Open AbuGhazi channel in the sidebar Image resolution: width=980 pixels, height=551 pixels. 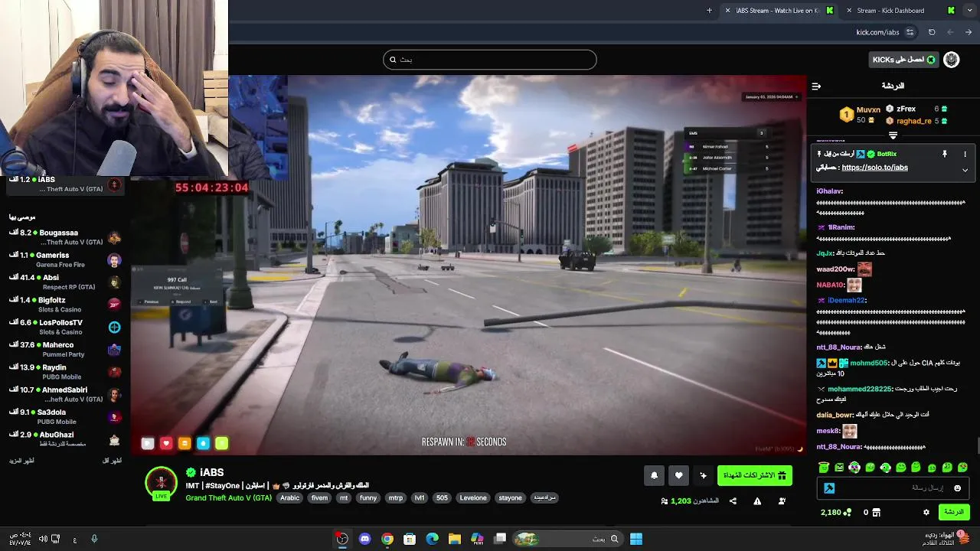coord(65,439)
